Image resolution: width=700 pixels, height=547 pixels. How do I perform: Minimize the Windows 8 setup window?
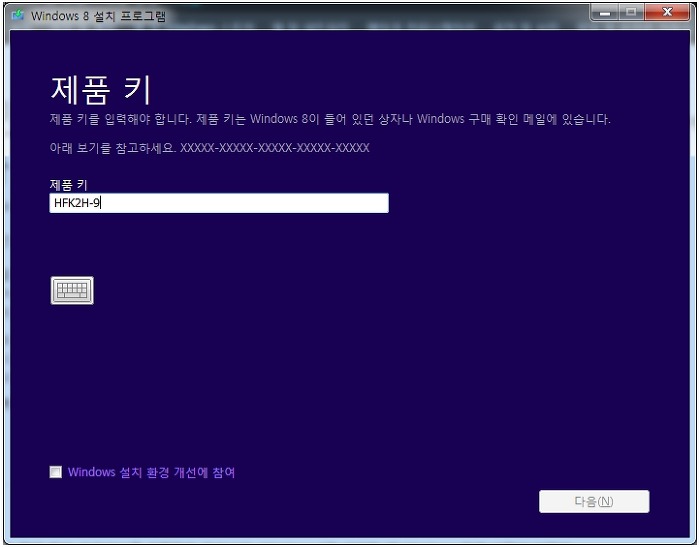(604, 13)
